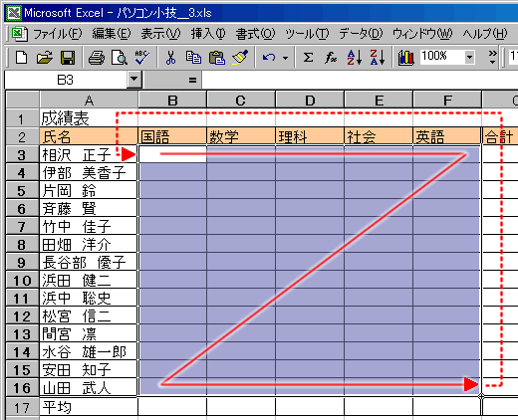Image resolution: width=518 pixels, height=420 pixels.
Task: Select the Format Painter brush icon
Action: [x=240, y=58]
